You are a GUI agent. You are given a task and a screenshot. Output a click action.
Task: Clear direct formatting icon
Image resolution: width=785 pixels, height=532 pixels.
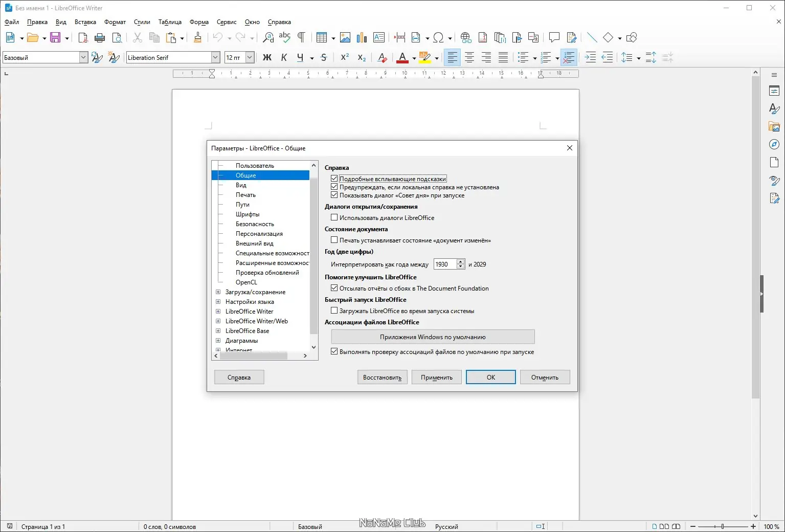[x=382, y=58]
